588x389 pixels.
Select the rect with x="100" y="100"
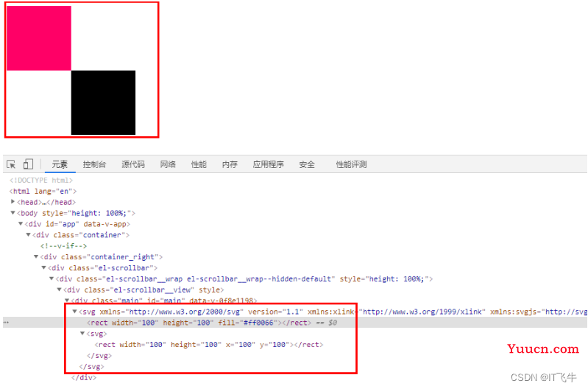pos(209,344)
